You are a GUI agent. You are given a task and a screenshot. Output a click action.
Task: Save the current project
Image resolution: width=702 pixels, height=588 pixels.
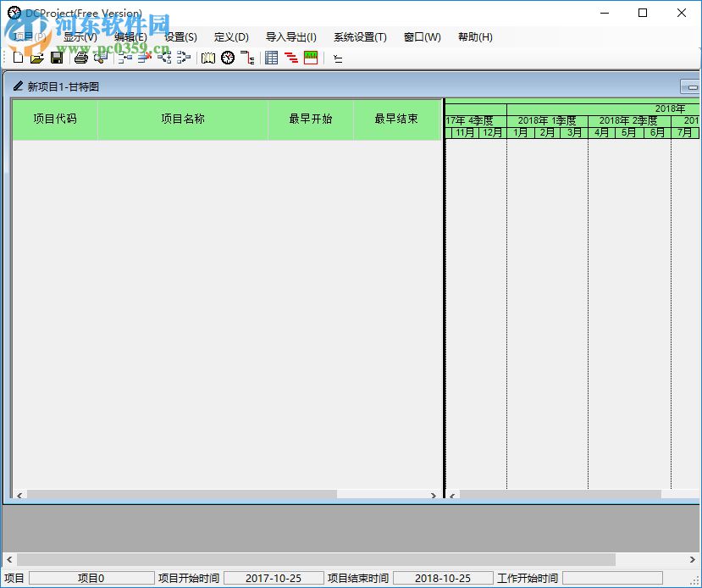pyautogui.click(x=57, y=58)
